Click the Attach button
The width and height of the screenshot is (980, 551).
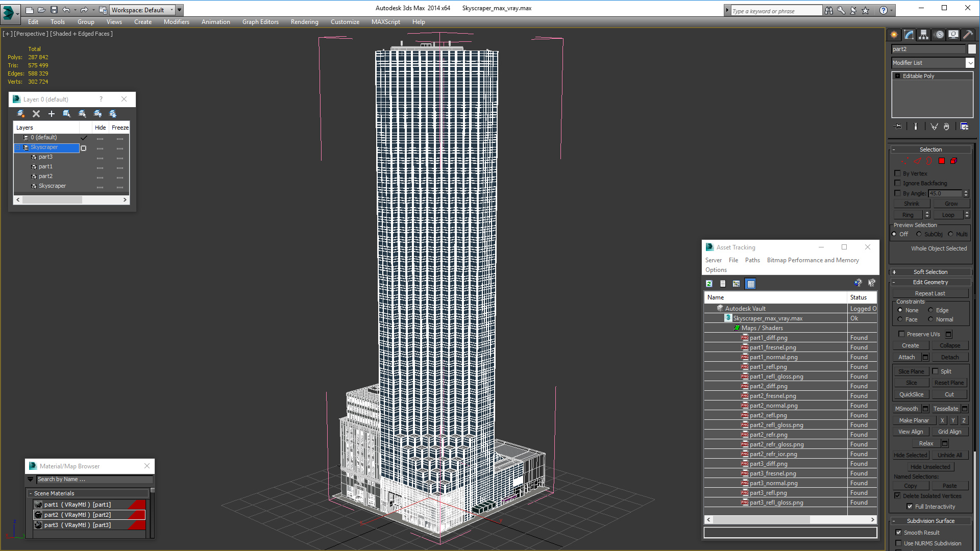click(906, 357)
